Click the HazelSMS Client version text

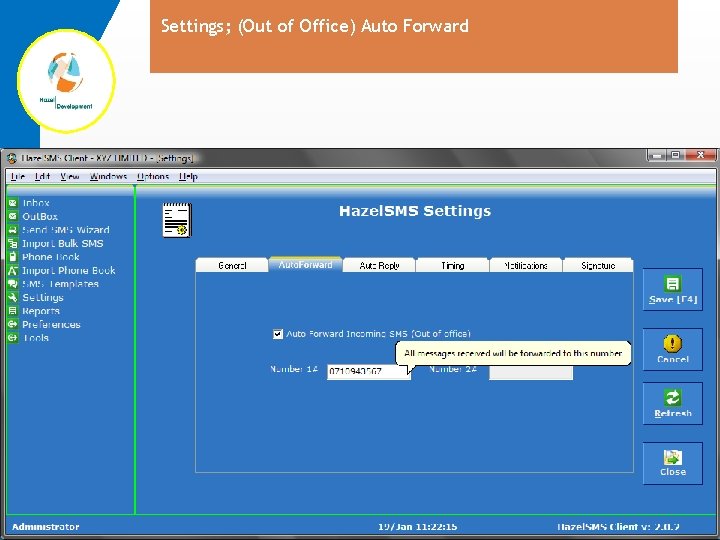618,527
